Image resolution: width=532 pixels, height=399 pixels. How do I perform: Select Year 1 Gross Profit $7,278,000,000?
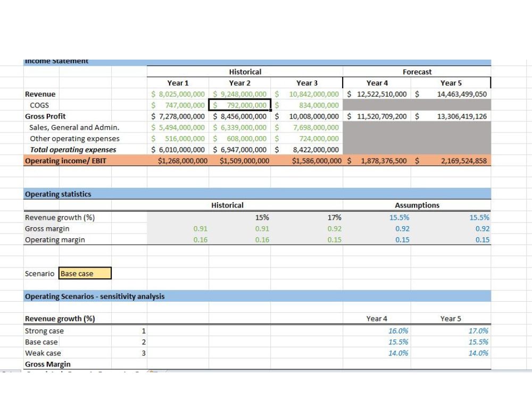click(178, 117)
